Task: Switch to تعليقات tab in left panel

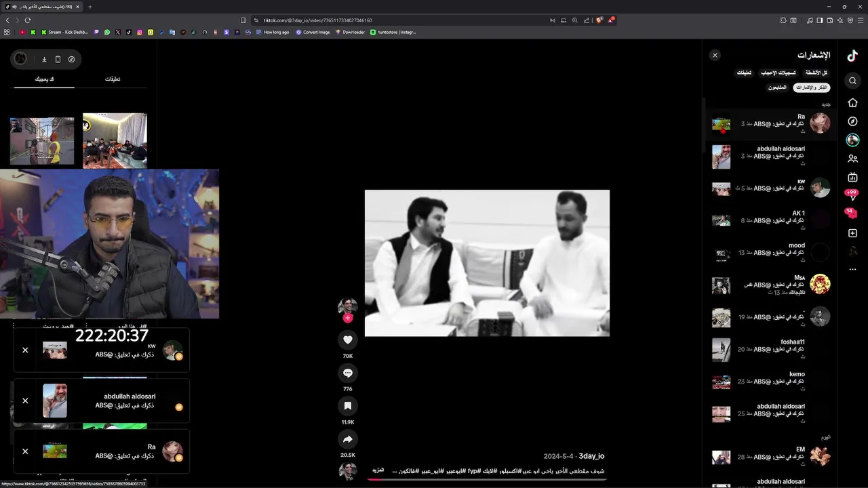Action: pyautogui.click(x=113, y=79)
